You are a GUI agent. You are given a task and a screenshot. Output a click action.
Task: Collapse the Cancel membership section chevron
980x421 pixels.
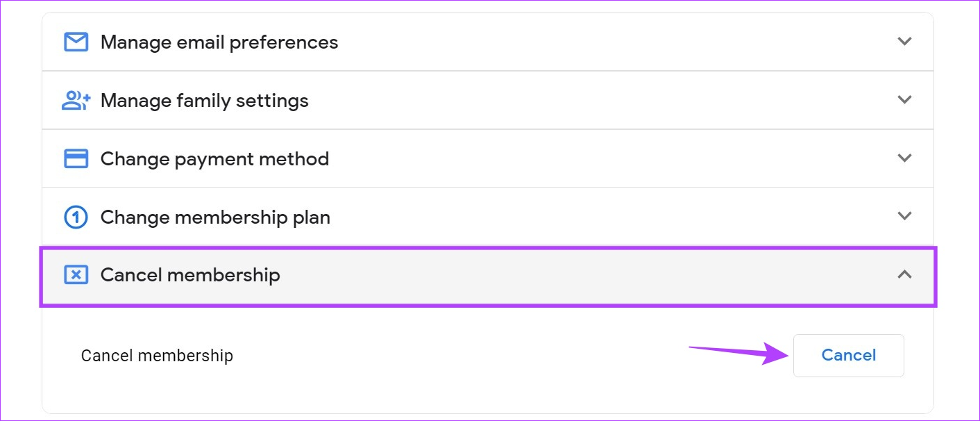[x=904, y=274]
